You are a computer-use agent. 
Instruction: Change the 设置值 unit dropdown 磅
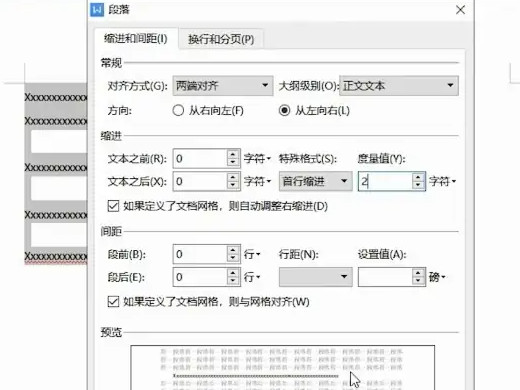click(x=437, y=277)
